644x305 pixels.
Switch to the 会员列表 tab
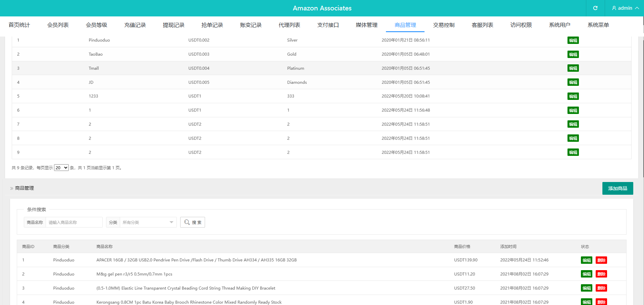(x=58, y=25)
